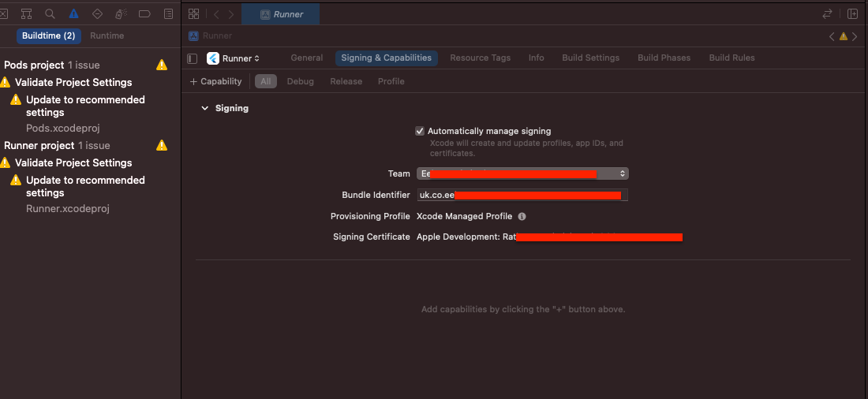
Task: Select the Signing & Capabilities tab
Action: coord(387,58)
